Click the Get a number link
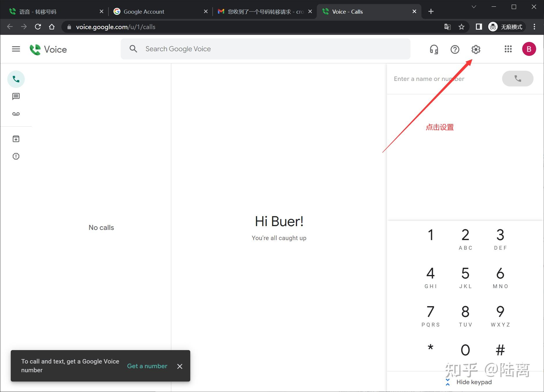Image resolution: width=544 pixels, height=392 pixels. click(147, 366)
